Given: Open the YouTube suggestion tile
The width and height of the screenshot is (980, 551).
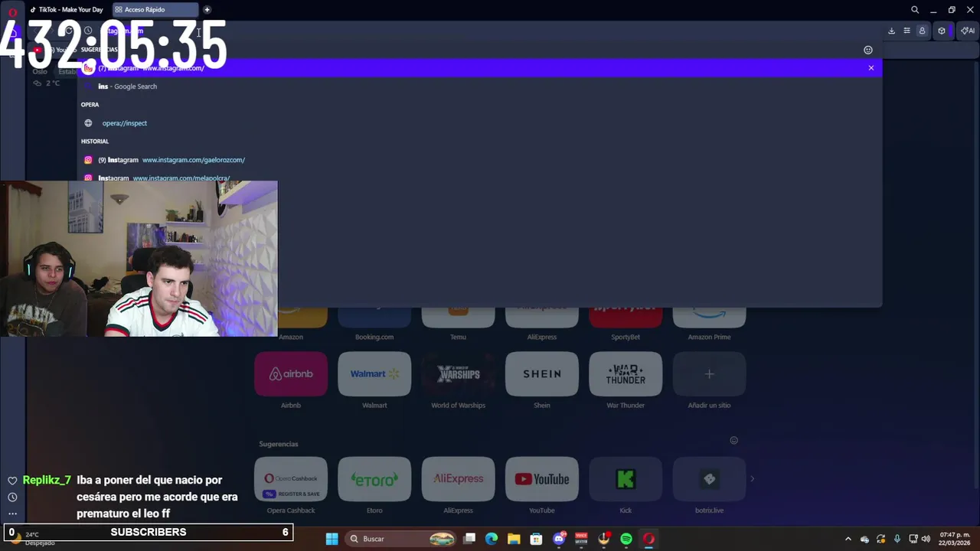Looking at the screenshot, I should coord(542,479).
